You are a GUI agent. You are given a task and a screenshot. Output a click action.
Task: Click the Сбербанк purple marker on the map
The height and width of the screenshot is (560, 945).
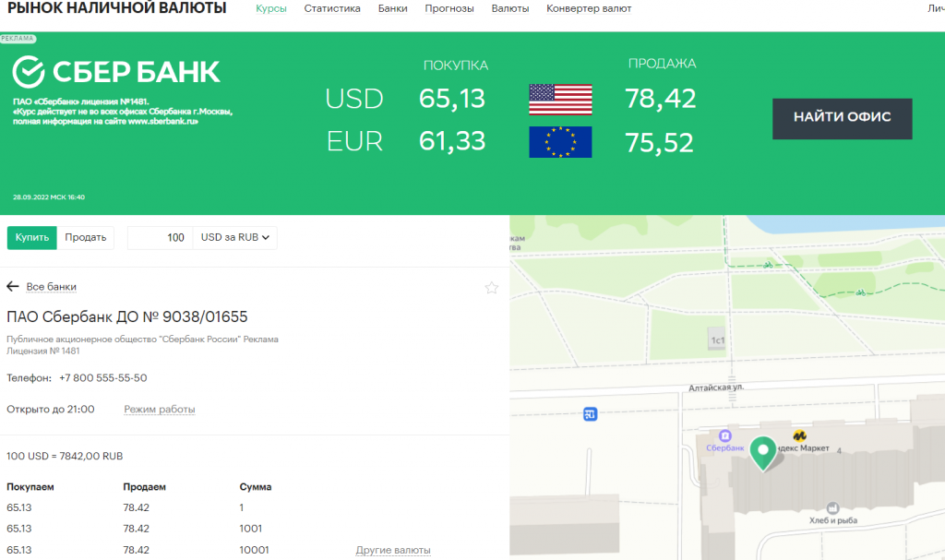[725, 435]
